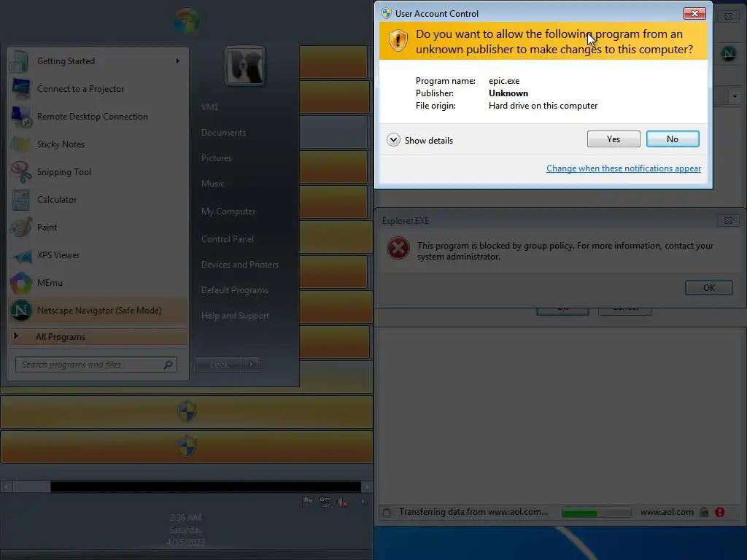Click the green page loading progress bar
This screenshot has height=560, width=747.
tap(596, 513)
